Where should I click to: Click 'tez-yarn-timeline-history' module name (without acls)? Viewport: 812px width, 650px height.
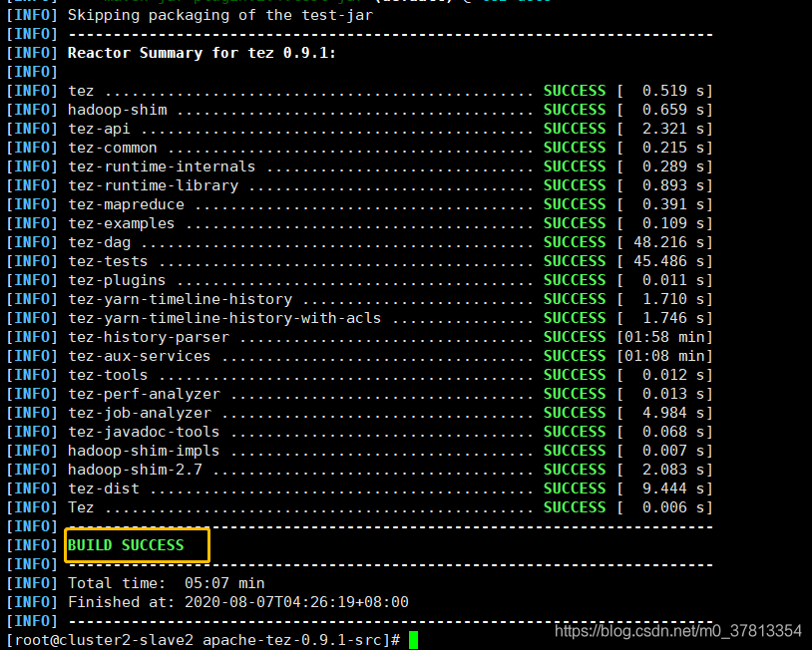click(x=181, y=299)
